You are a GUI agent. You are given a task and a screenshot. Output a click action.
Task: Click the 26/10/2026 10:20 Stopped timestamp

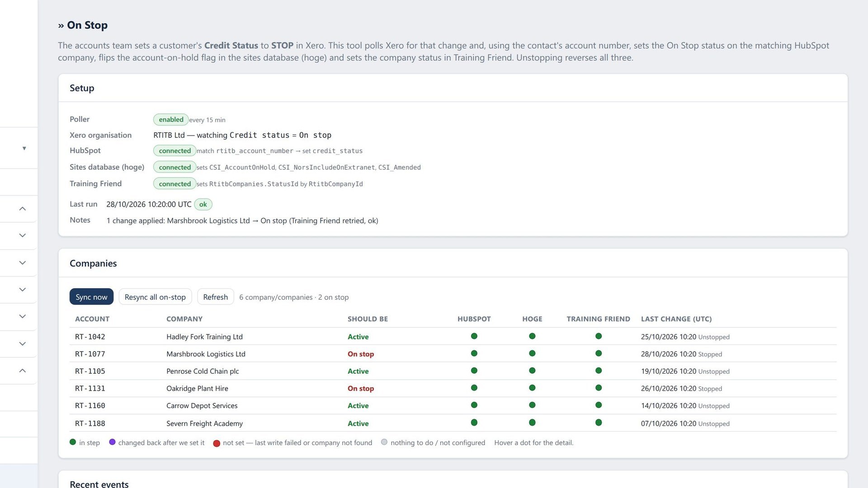click(x=681, y=388)
